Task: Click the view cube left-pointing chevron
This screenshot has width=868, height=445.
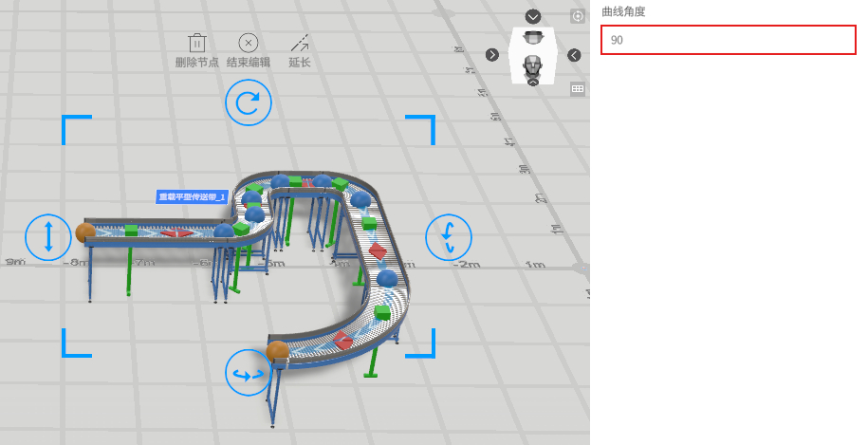Action: [574, 55]
